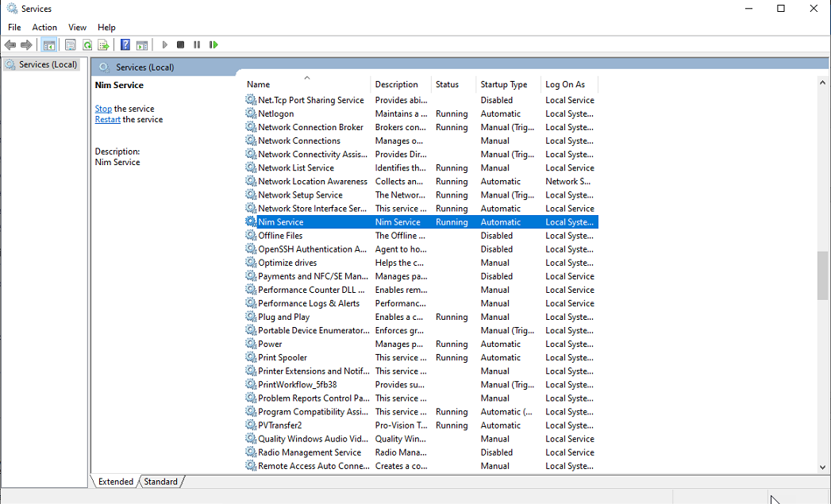Click the Export List toolbar icon
The width and height of the screenshot is (831, 504).
pos(104,44)
